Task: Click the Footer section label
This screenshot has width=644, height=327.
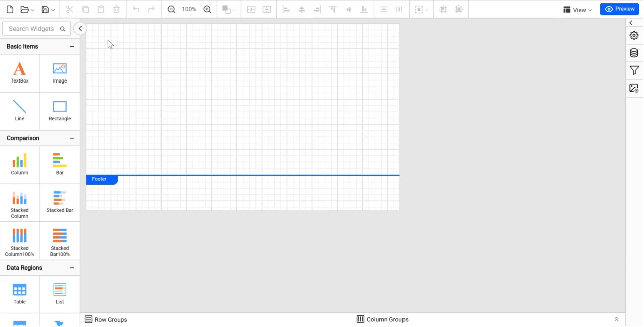Action: point(102,179)
